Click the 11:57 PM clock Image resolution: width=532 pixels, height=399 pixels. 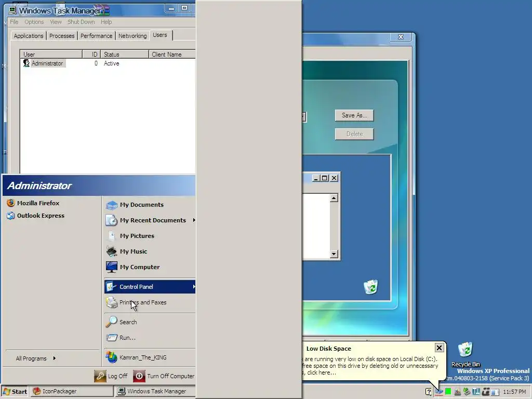[x=514, y=392]
